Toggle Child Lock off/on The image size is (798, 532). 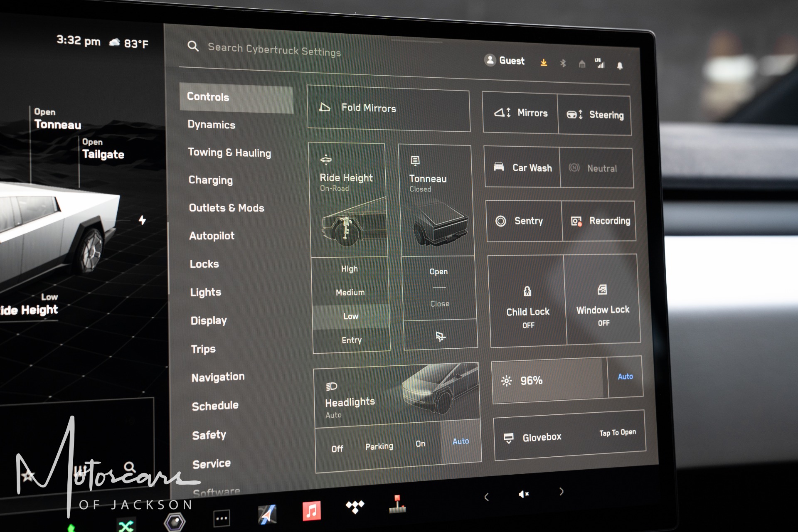click(527, 301)
